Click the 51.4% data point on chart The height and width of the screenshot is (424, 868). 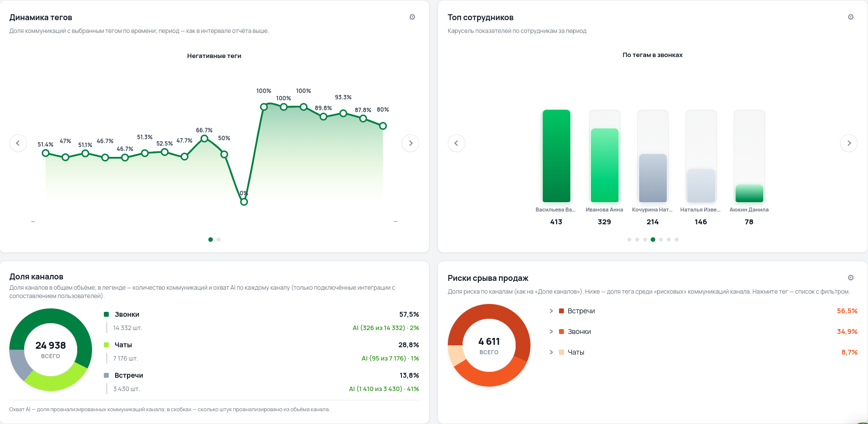click(x=46, y=153)
